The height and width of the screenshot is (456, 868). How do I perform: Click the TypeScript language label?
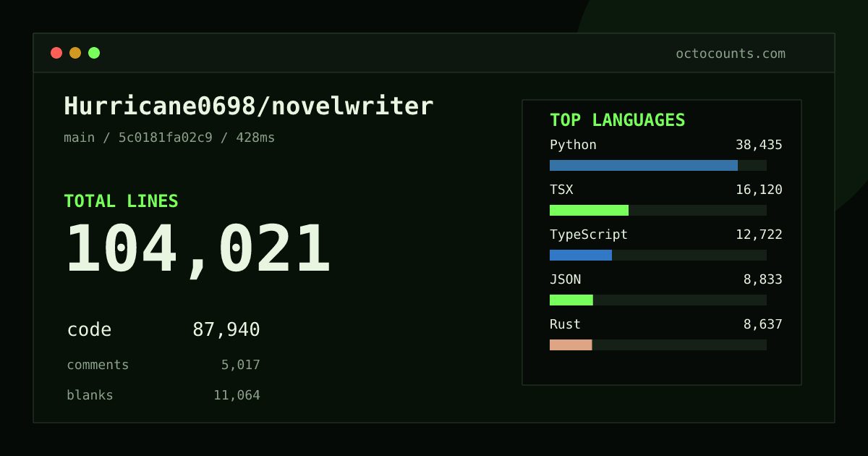click(x=589, y=235)
